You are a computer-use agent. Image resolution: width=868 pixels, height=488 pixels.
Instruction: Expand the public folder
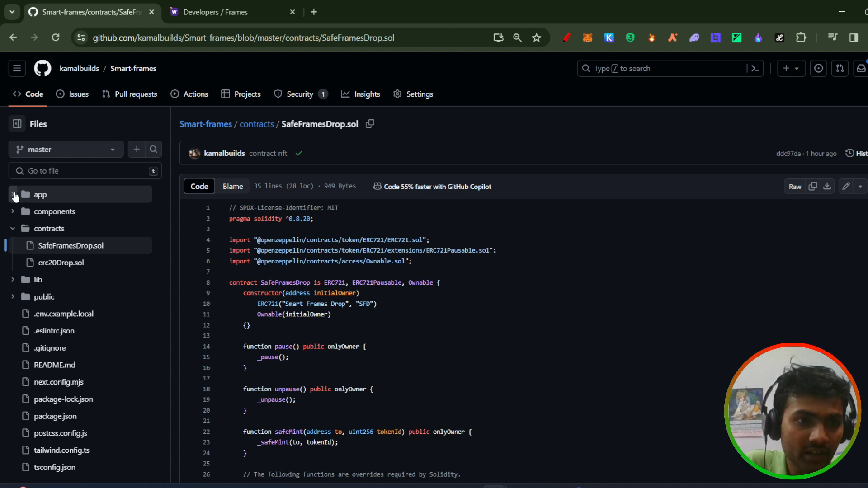click(13, 297)
